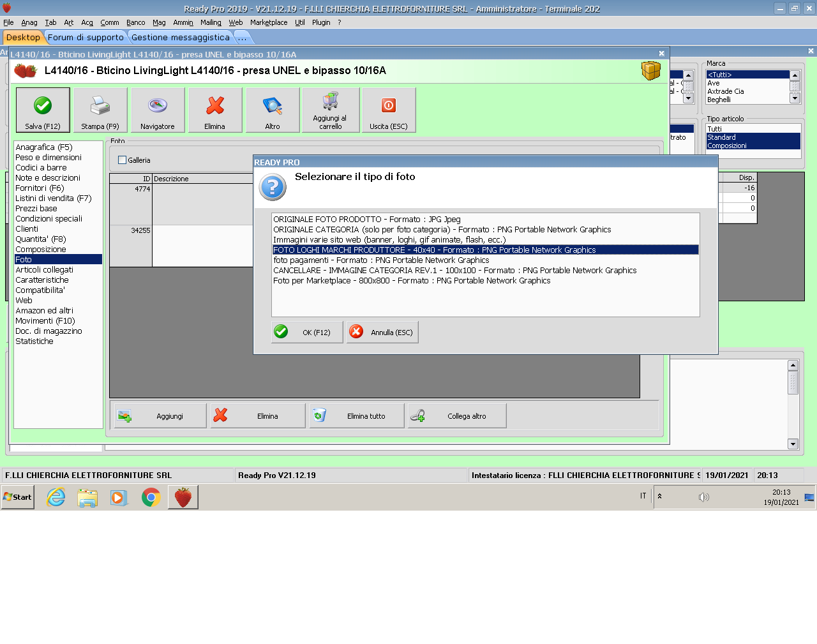Click the Uscita (ESC) exit icon
Viewport: 817px width, 644px height.
point(389,105)
